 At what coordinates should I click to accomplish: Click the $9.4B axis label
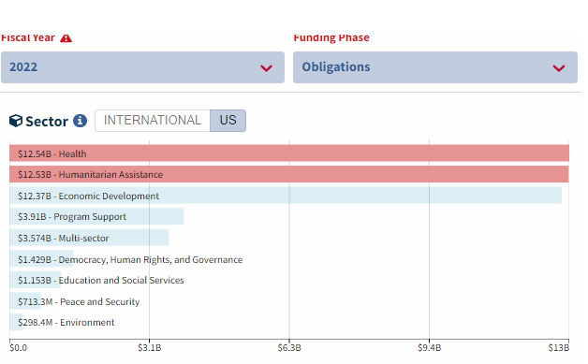point(430,348)
